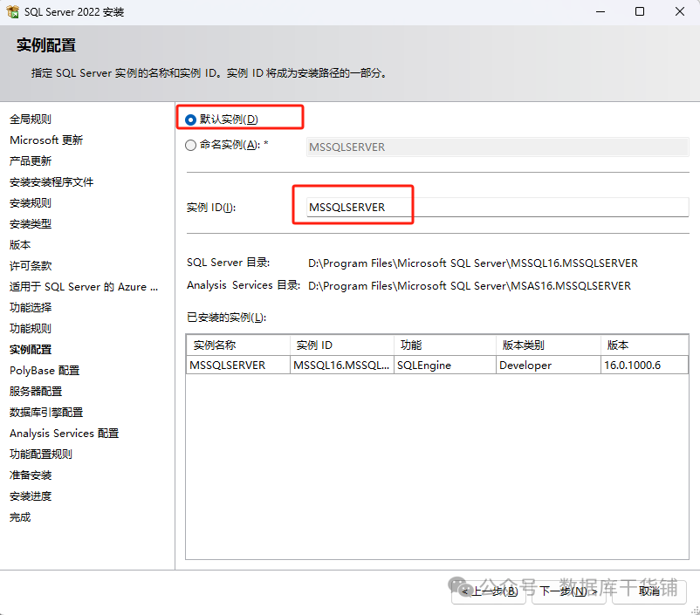
Task: Click the SQL Server setup title icon
Action: 13,11
